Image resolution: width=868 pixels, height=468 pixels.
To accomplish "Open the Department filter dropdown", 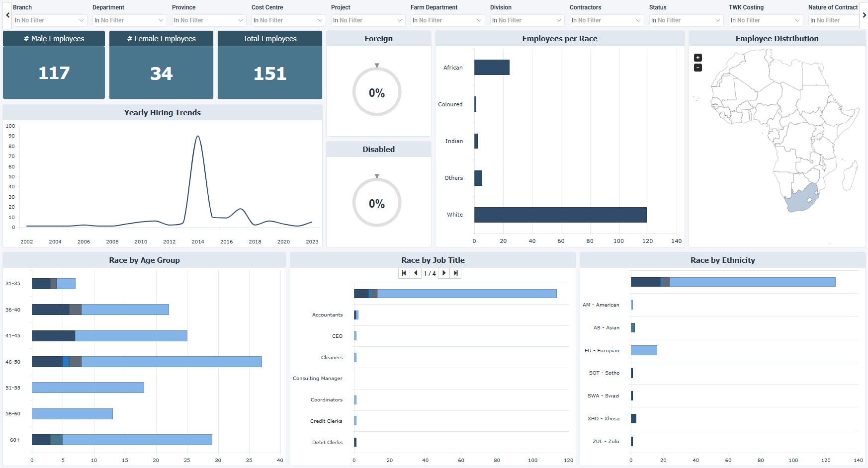I will coord(129,20).
